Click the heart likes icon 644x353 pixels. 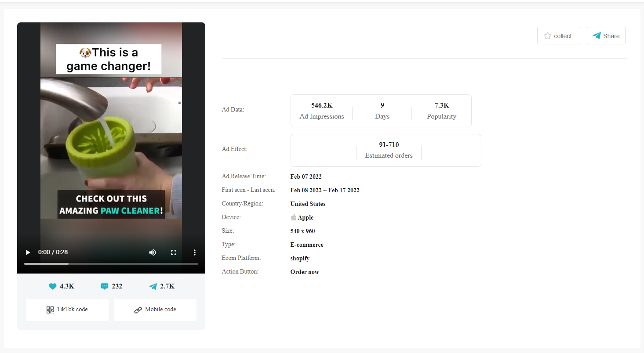(x=53, y=287)
